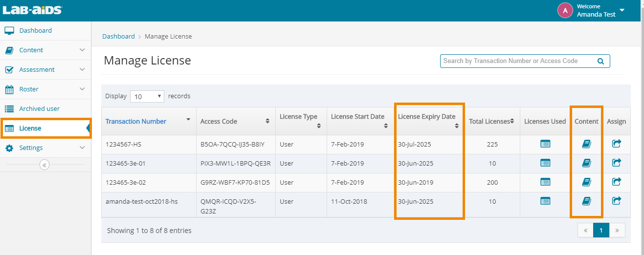Open Licenses Used for transaction 1234567-HS
Screen dimensions: 644x255
tap(545, 144)
